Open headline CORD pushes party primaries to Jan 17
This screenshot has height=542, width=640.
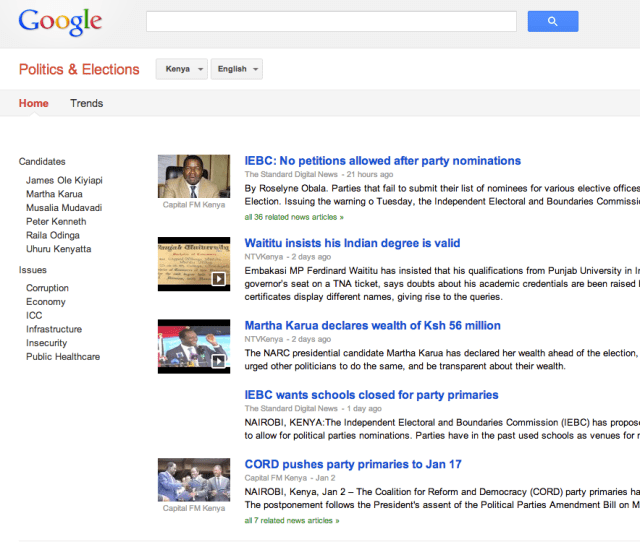point(353,464)
